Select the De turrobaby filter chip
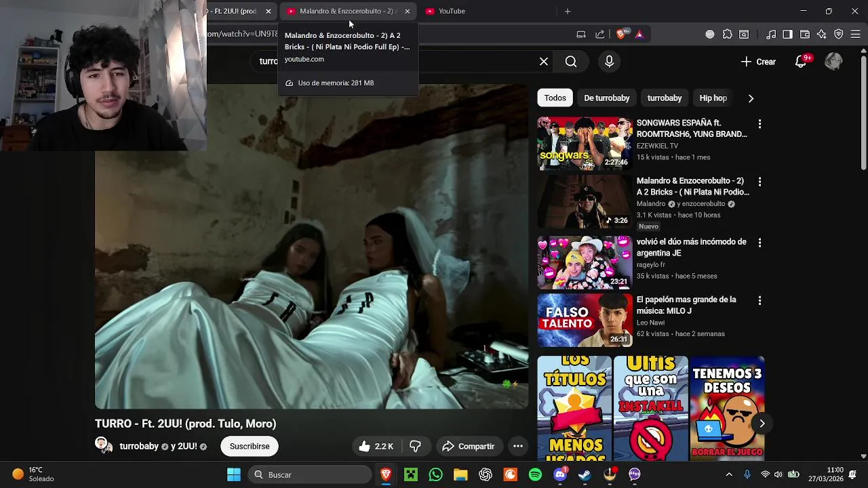 pos(607,98)
